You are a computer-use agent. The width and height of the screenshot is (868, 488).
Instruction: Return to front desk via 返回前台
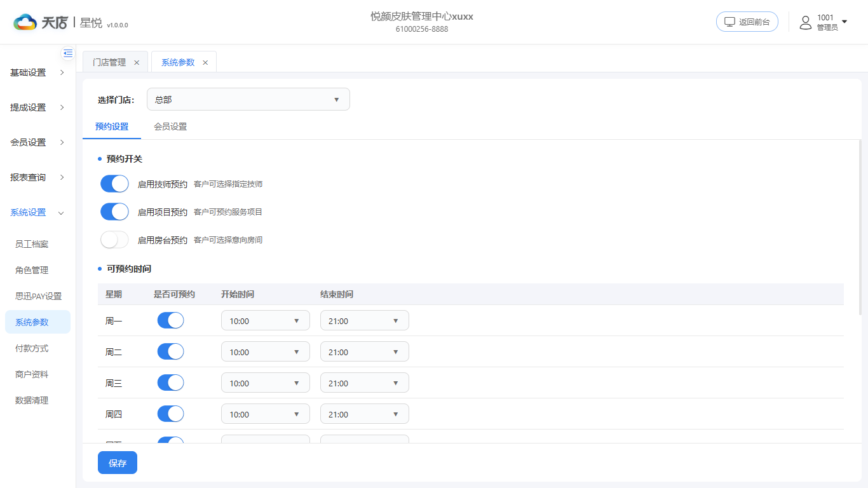[747, 22]
